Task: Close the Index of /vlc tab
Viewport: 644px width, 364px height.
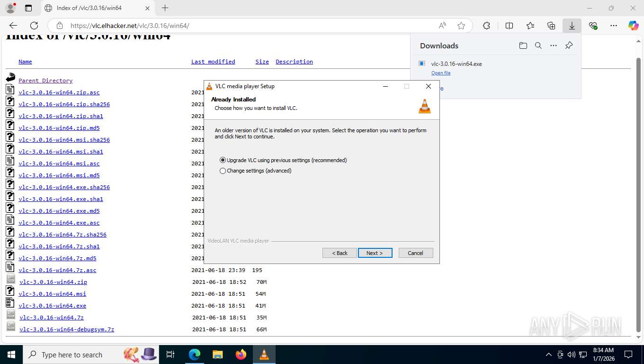Action: pyautogui.click(x=147, y=8)
